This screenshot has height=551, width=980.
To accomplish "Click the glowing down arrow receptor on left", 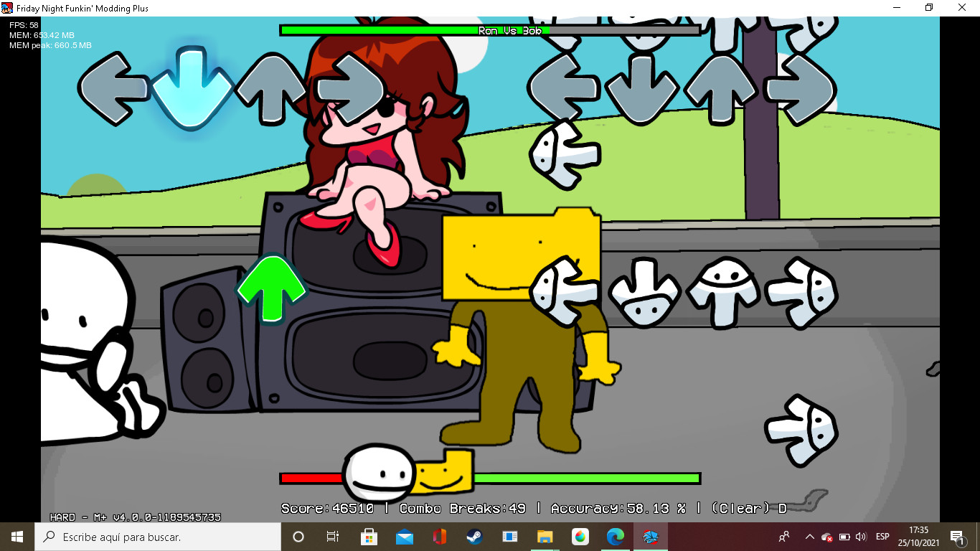I will click(x=192, y=89).
